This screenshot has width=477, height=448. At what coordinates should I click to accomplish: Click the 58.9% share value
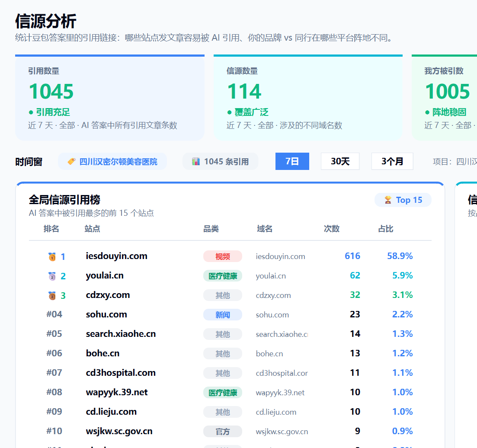tap(400, 256)
